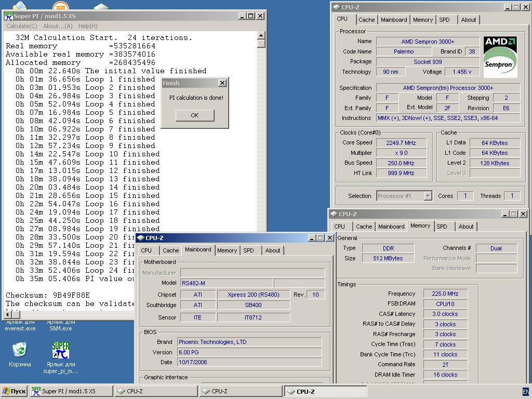The height and width of the screenshot is (399, 532).
Task: Close the Finish dialog with X
Action: click(x=222, y=83)
